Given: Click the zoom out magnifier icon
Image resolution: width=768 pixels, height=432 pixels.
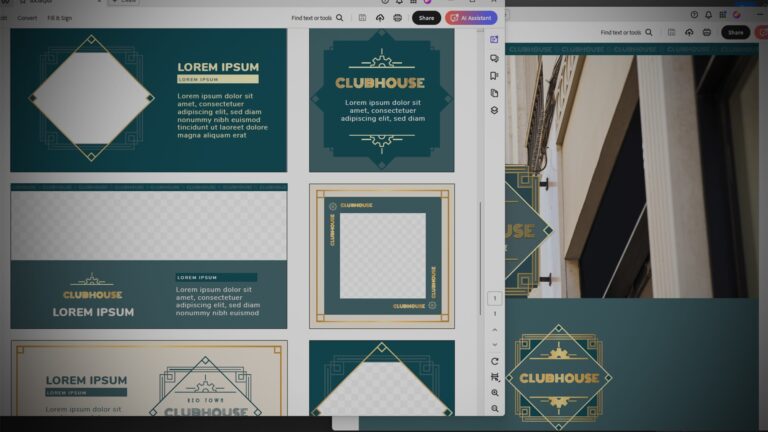Looking at the screenshot, I should pyautogui.click(x=494, y=409).
